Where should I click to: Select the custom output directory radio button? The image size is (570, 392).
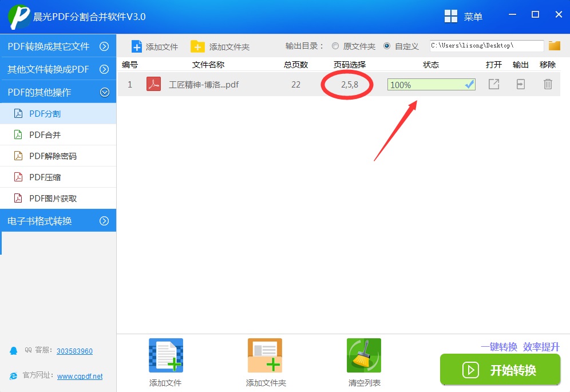[x=387, y=46]
